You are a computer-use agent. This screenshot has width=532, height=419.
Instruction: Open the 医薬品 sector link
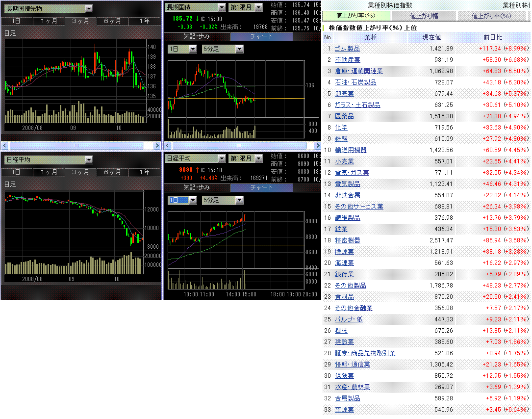[x=344, y=116]
